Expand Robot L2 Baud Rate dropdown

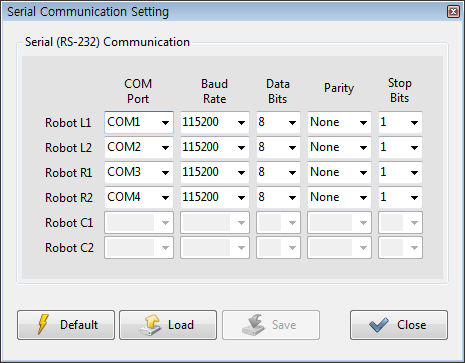[215, 147]
